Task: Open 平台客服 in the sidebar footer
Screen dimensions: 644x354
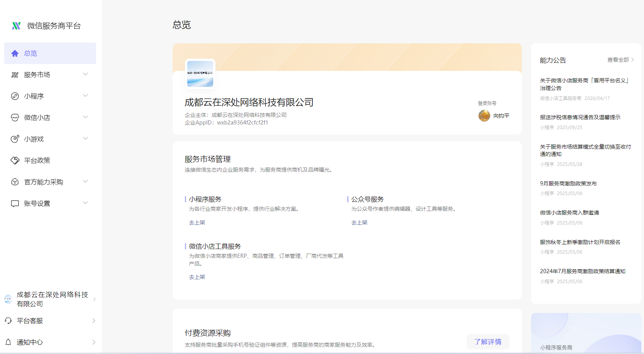Action: click(50, 321)
